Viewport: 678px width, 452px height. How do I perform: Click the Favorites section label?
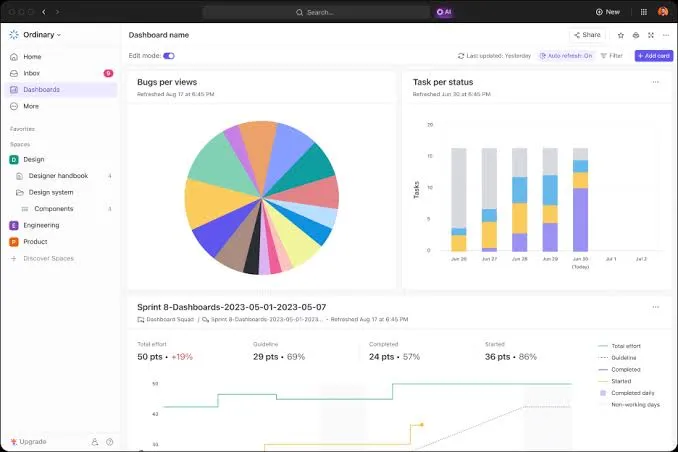click(x=22, y=129)
